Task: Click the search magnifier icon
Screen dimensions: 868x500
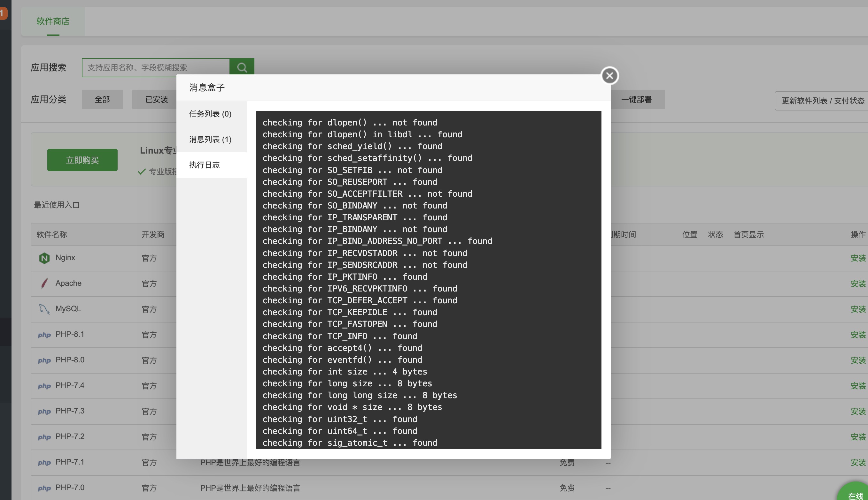Action: tap(242, 67)
